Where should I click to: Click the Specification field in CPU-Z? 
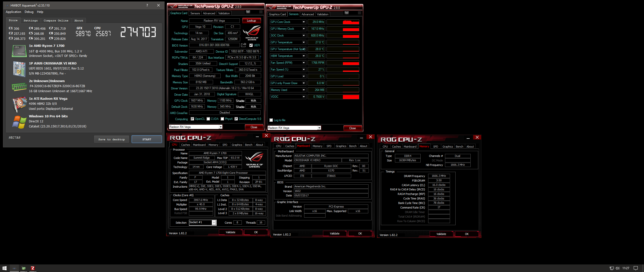(x=227, y=173)
